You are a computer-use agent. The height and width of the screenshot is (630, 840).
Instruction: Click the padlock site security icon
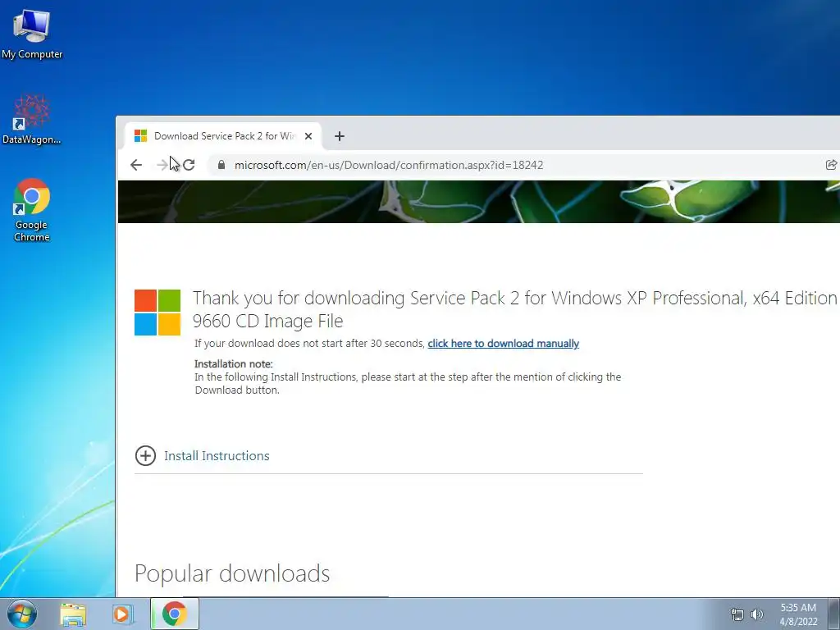click(x=221, y=165)
